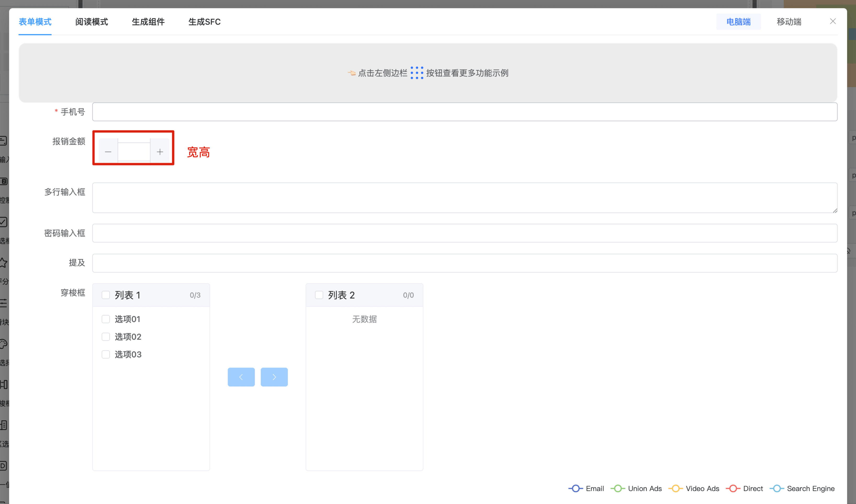Click the transfer left arrow button
856x504 pixels.
(x=241, y=377)
